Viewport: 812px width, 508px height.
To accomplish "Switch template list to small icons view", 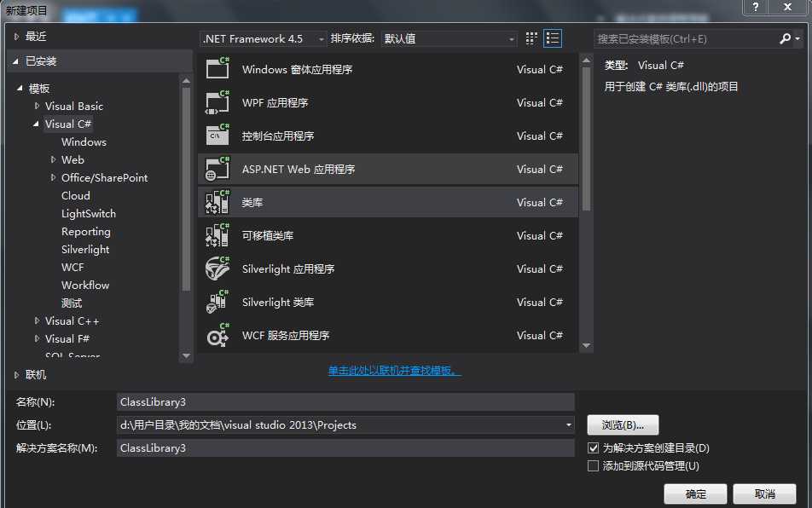I will [531, 38].
